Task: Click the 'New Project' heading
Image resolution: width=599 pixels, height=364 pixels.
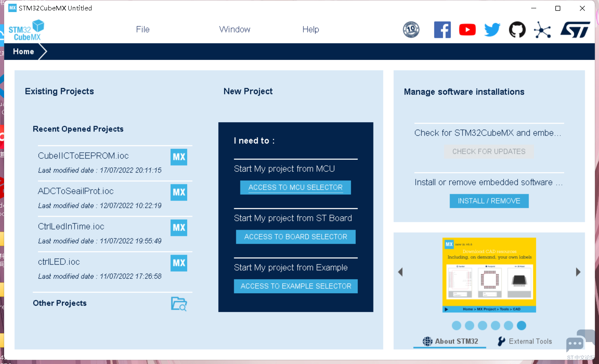Action: click(248, 92)
